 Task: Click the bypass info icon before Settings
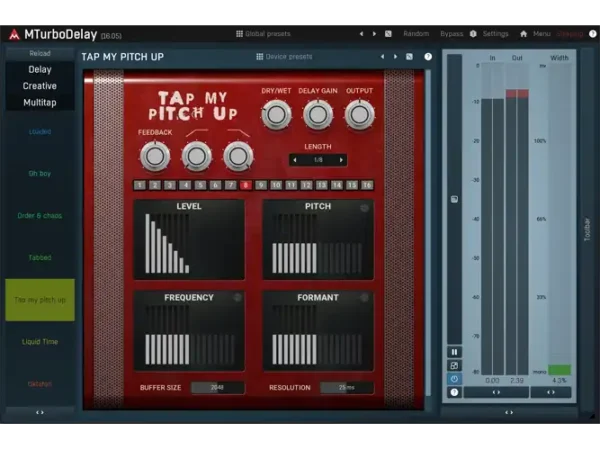[473, 34]
